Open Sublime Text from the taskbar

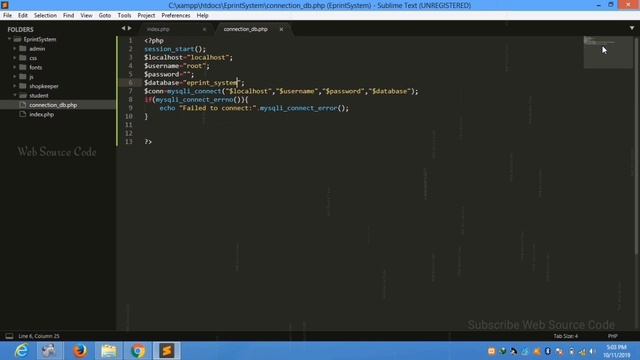167,351
